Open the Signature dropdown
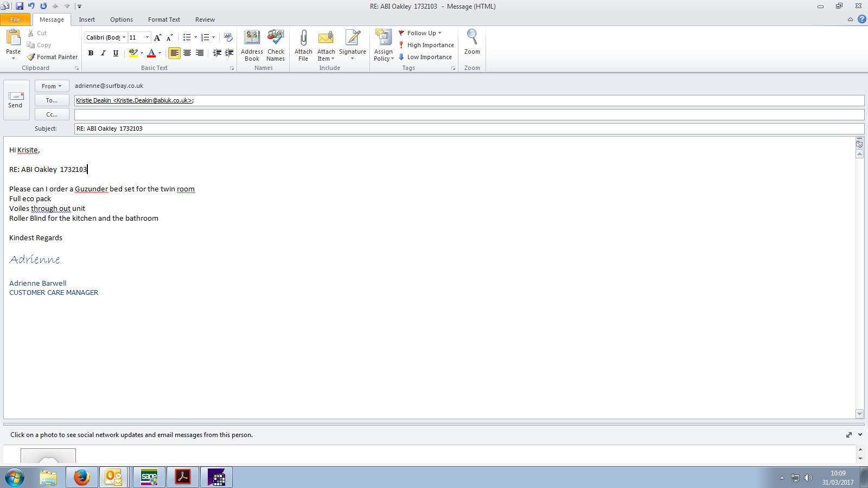This screenshot has width=868, height=488. [353, 46]
